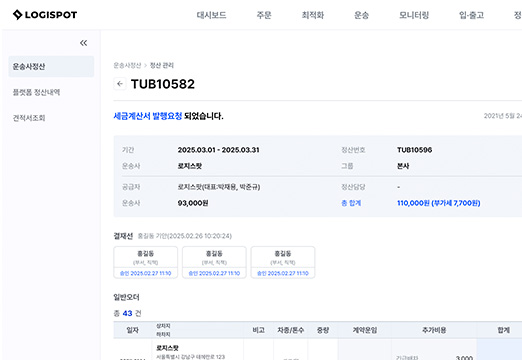Image resolution: width=522 pixels, height=360 pixels.
Task: Click the 일자 column header
Action: [x=132, y=330]
